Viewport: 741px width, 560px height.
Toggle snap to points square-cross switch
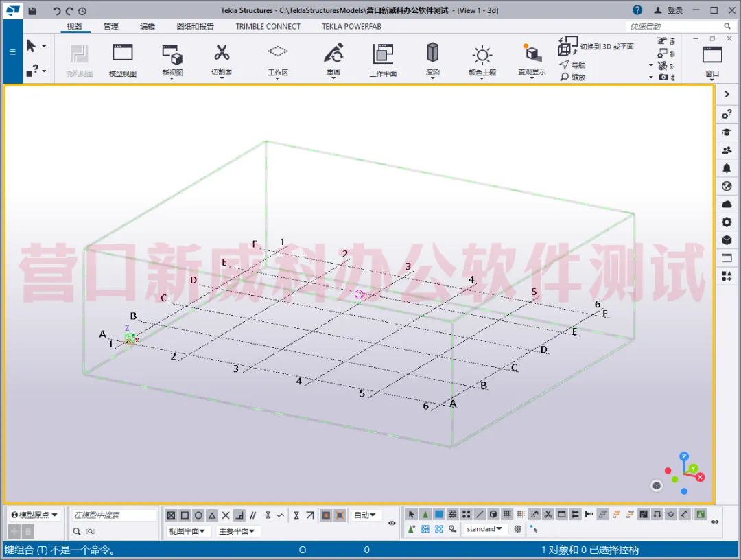click(x=171, y=515)
